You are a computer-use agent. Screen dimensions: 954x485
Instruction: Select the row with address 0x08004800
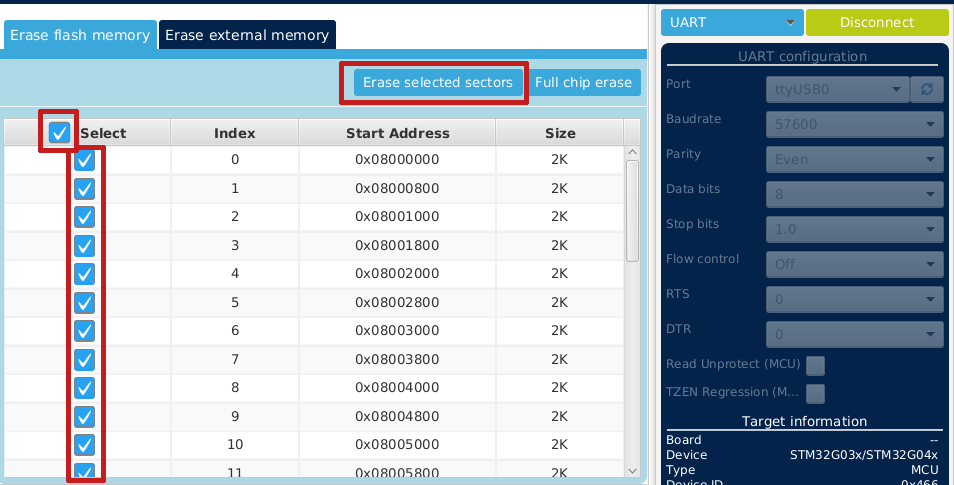(x=397, y=416)
